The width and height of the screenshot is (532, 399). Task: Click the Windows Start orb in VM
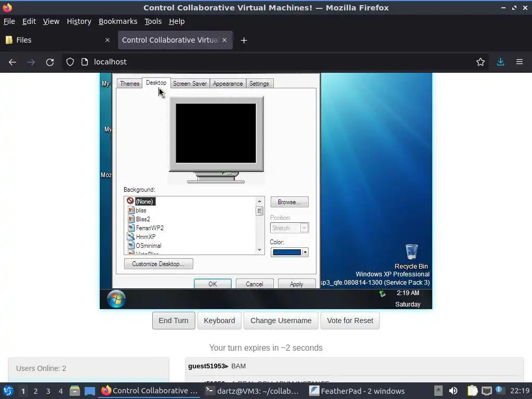point(116,299)
